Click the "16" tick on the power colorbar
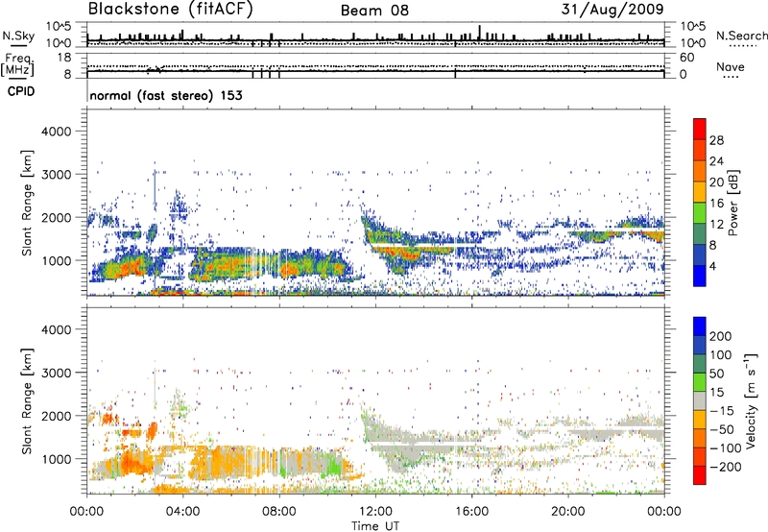The height and width of the screenshot is (532, 768). click(x=716, y=204)
